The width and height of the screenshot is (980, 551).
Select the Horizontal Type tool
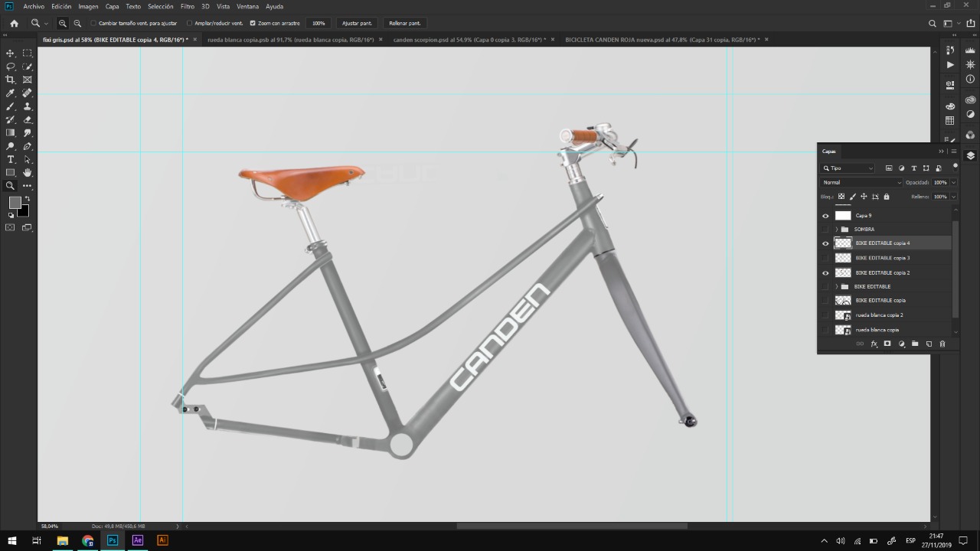(x=10, y=159)
